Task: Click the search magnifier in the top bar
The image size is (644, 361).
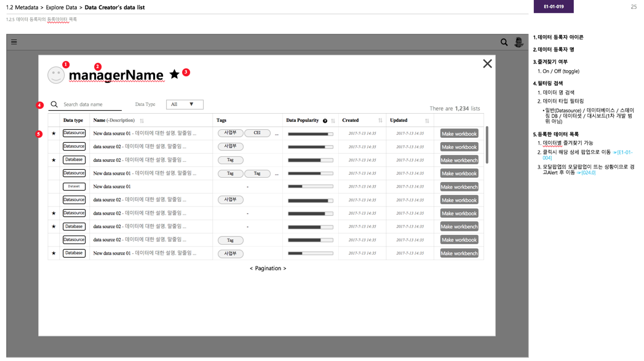Action: pos(504,42)
